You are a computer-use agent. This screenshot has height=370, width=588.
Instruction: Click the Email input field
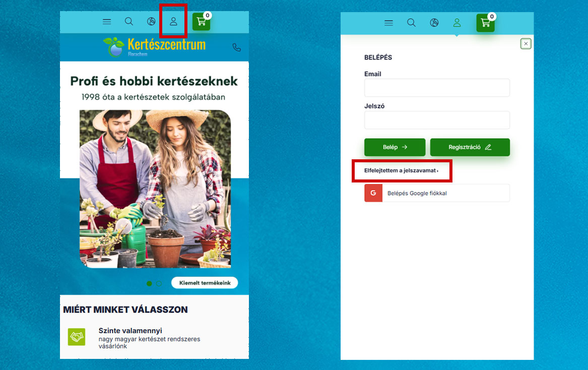[x=437, y=88]
